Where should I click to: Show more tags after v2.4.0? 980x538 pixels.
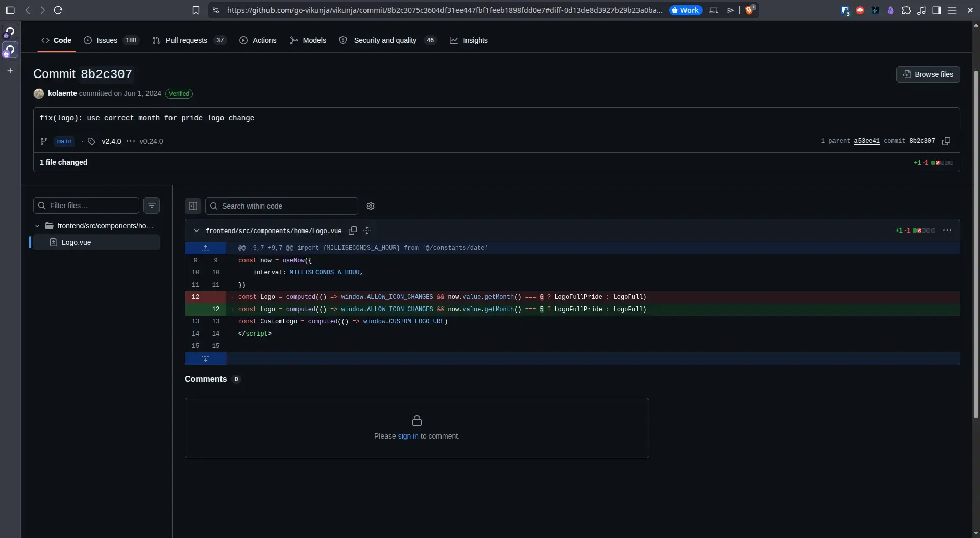tap(131, 141)
